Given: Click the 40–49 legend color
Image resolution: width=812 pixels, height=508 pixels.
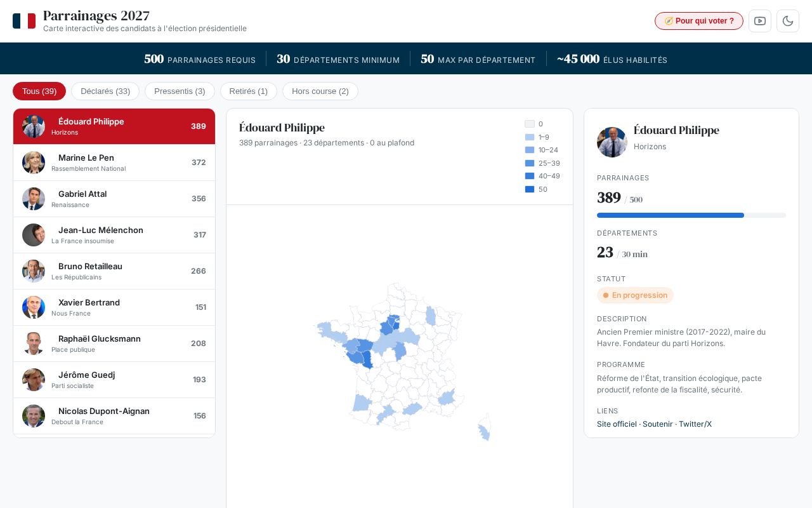Looking at the screenshot, I should pos(530,176).
